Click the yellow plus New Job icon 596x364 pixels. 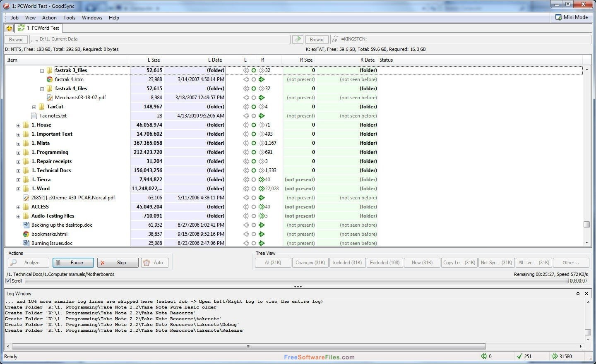point(9,28)
